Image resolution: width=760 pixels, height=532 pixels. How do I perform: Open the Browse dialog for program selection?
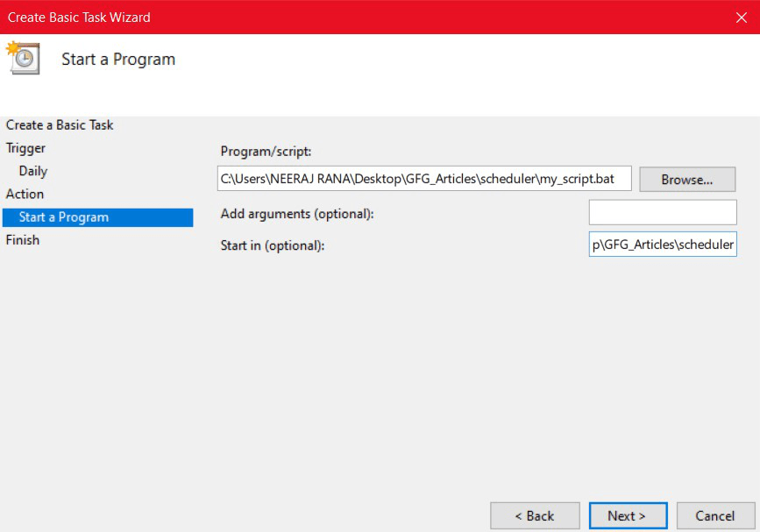pos(686,179)
